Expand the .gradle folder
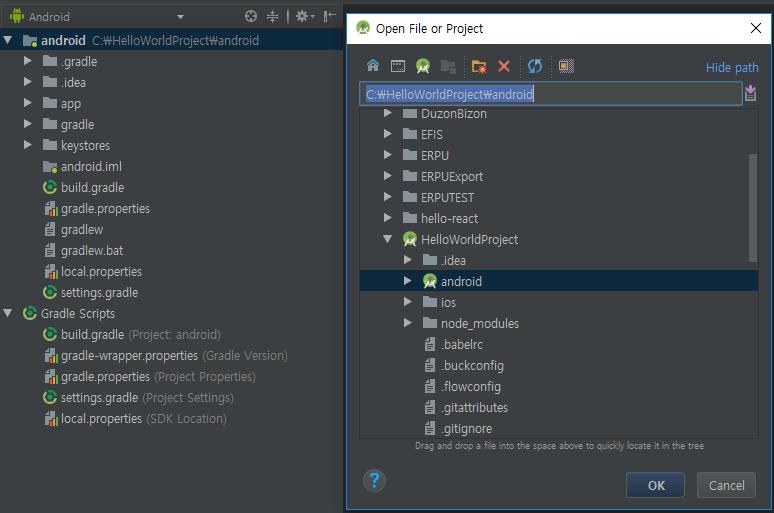 click(x=28, y=61)
